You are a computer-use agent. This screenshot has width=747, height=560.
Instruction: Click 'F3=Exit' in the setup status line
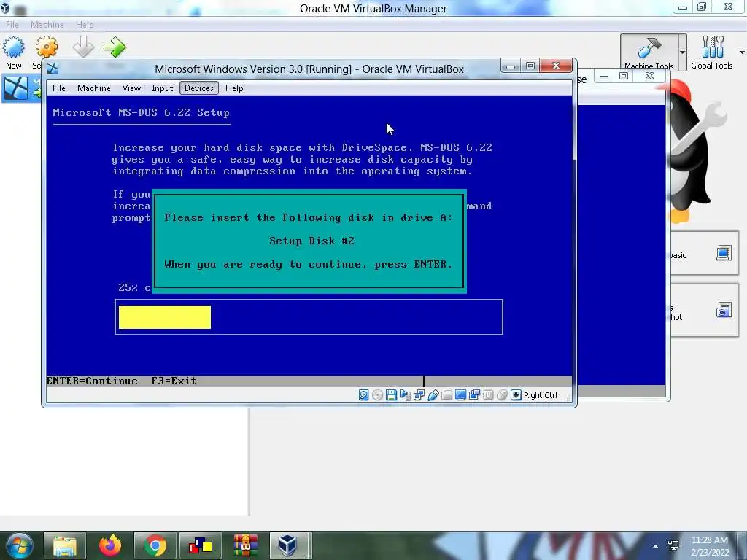click(174, 381)
